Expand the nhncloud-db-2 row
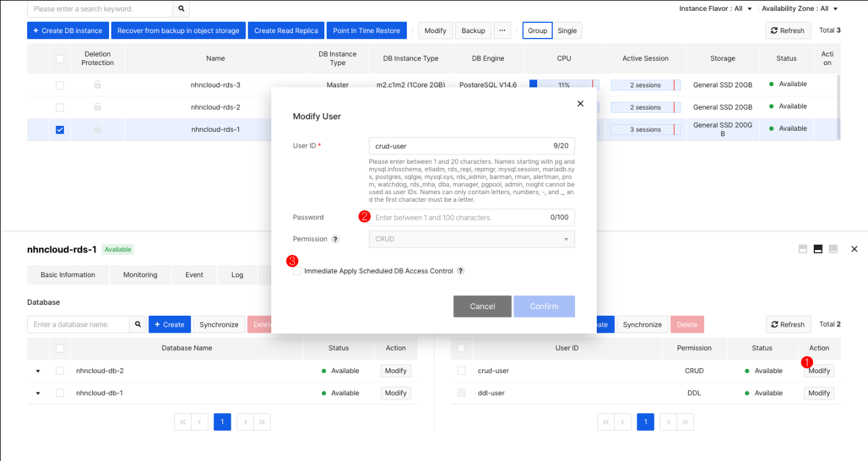Viewport: 868px width, 461px height. tap(38, 371)
